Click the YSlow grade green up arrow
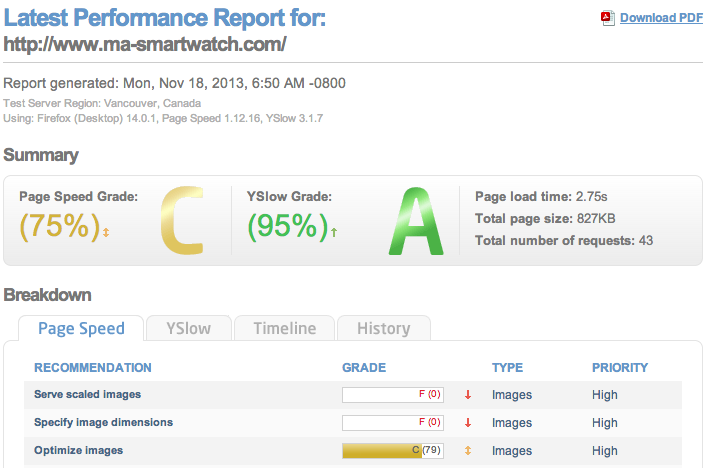The image size is (715, 468). [334, 233]
